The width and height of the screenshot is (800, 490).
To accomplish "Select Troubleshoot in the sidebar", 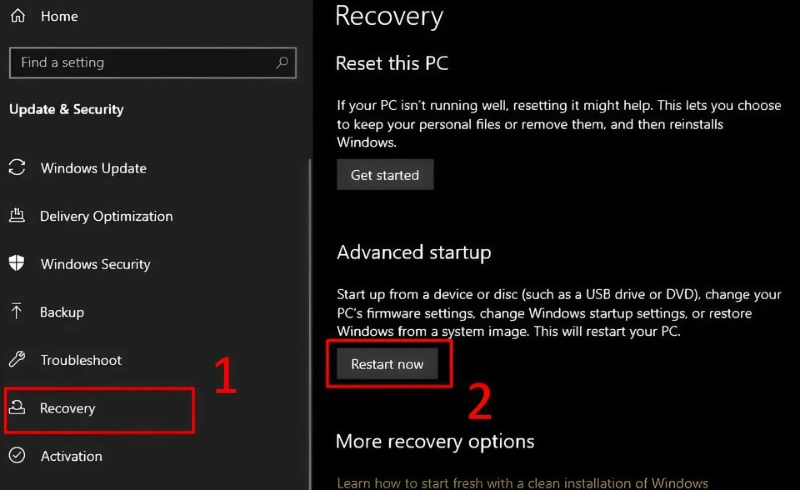I will [81, 360].
